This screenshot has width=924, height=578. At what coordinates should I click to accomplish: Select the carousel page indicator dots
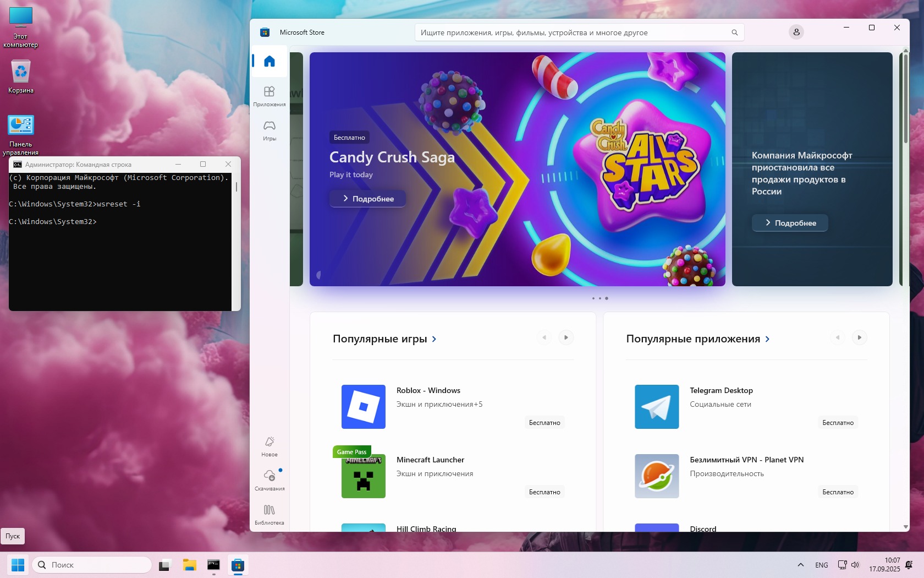pos(599,298)
